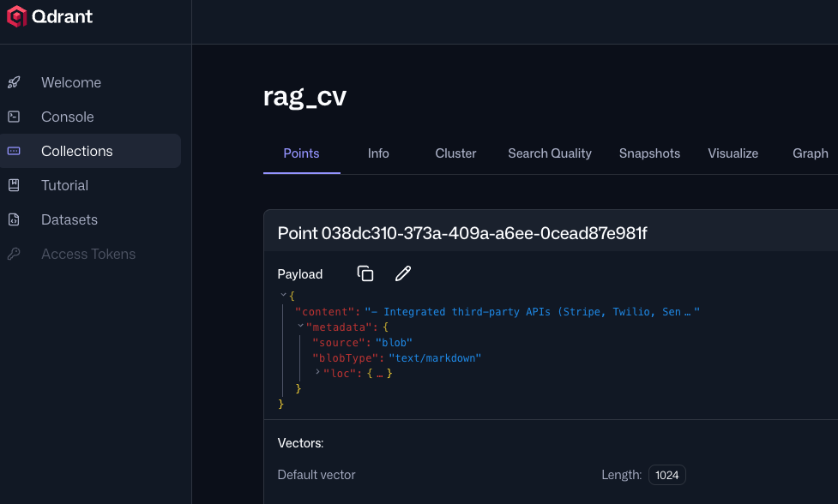Copy the payload JSON
Image resolution: width=838 pixels, height=504 pixels.
pyautogui.click(x=365, y=273)
